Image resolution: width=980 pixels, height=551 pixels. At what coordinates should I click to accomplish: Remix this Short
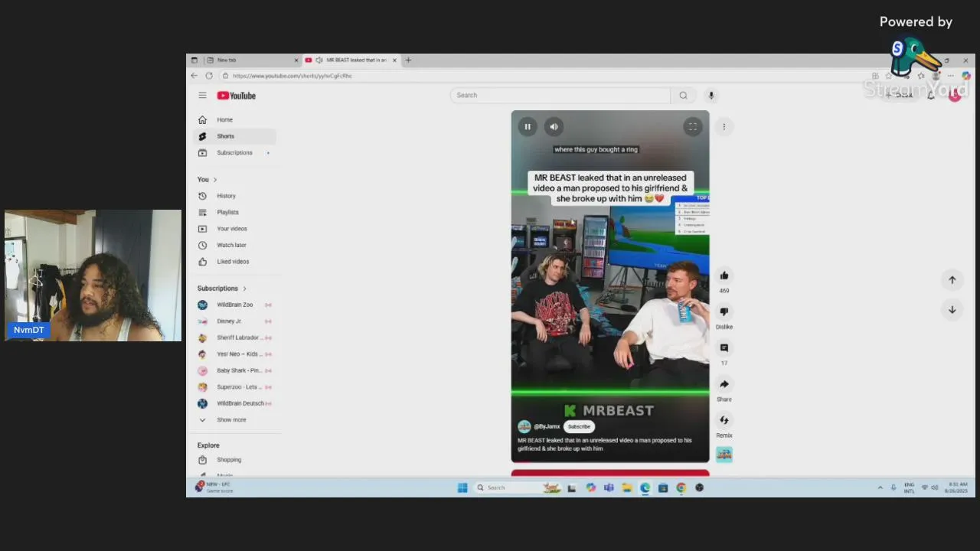point(724,420)
